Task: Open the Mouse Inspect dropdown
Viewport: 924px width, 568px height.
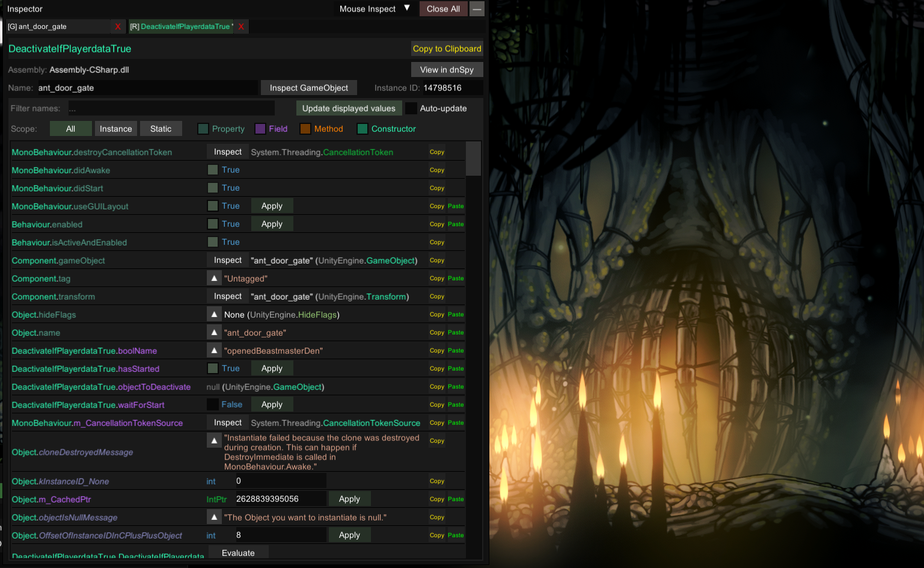Action: click(x=374, y=9)
